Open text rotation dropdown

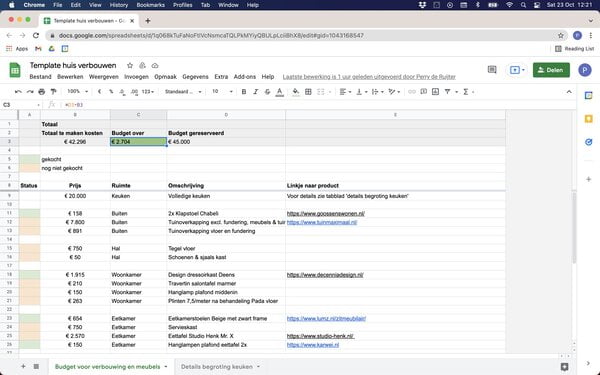tap(394, 92)
